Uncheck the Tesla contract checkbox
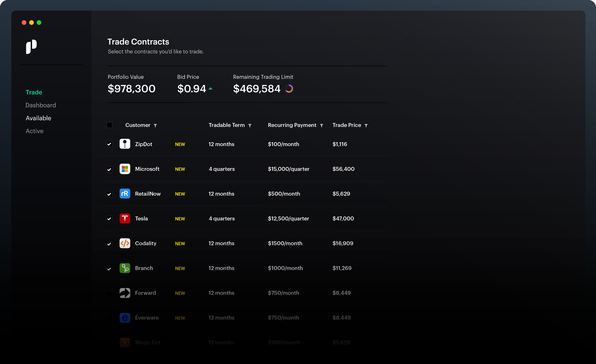Viewport: 596px width, 364px height. (109, 219)
